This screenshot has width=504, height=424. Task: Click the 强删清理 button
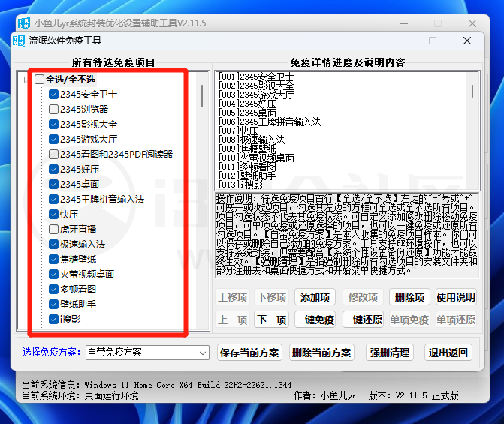[390, 353]
